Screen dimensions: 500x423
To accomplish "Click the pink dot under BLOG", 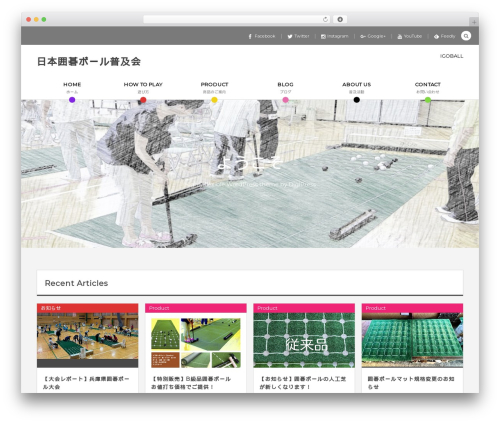I will [x=285, y=100].
